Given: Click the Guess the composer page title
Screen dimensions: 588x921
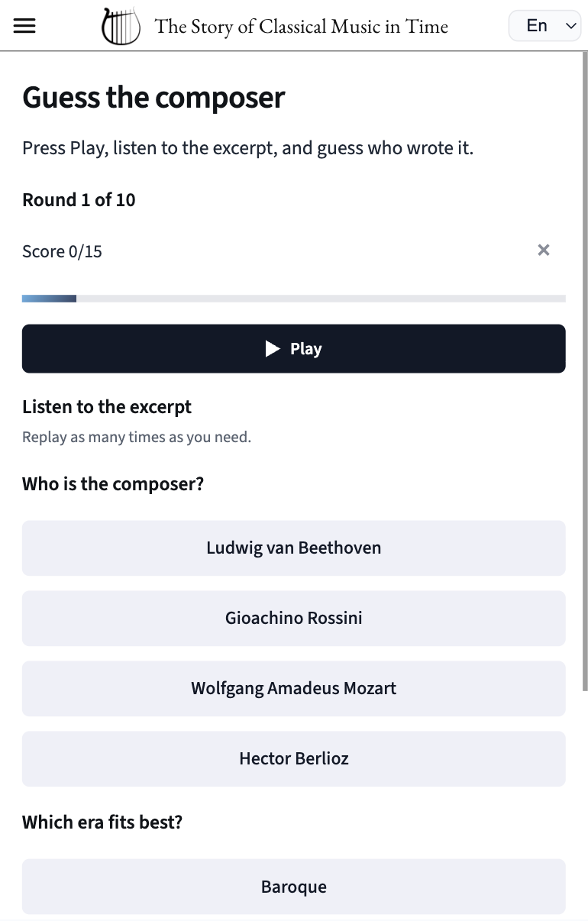Looking at the screenshot, I should 153,97.
